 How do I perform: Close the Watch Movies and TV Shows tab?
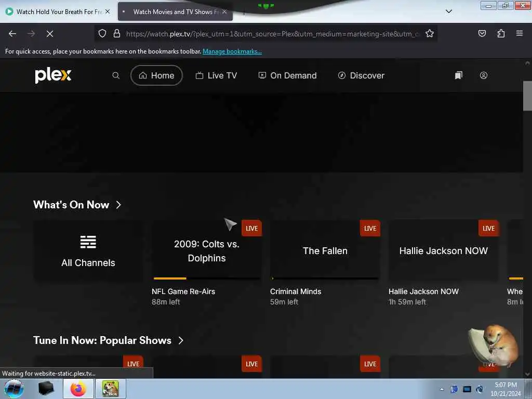click(x=224, y=11)
